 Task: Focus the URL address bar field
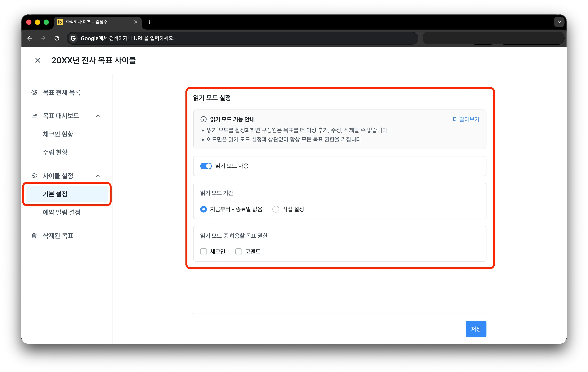[x=242, y=38]
